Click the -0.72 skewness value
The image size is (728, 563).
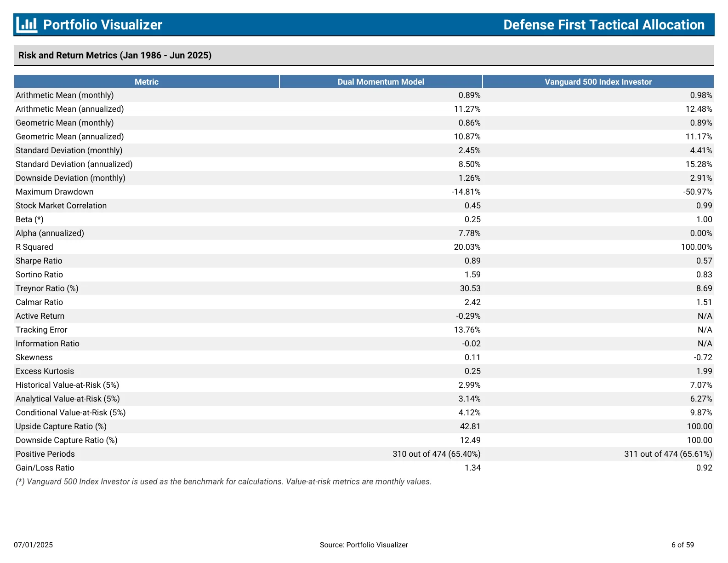coord(703,357)
